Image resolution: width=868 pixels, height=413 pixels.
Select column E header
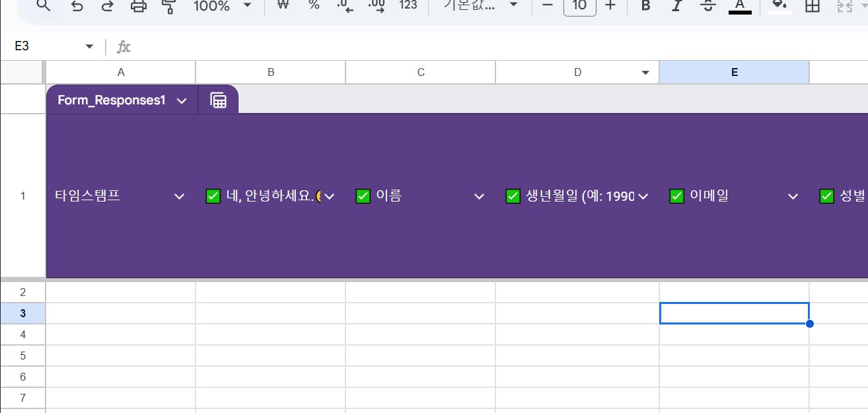pyautogui.click(x=734, y=73)
